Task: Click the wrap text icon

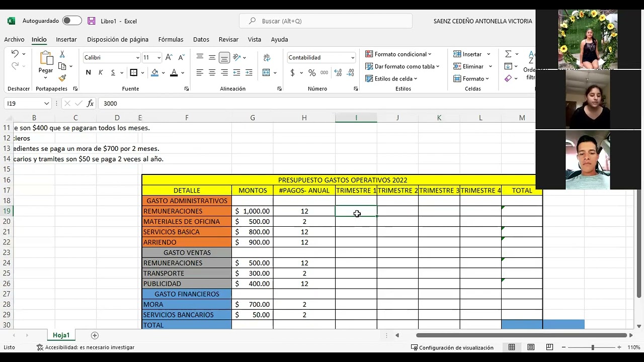Action: [267, 57]
